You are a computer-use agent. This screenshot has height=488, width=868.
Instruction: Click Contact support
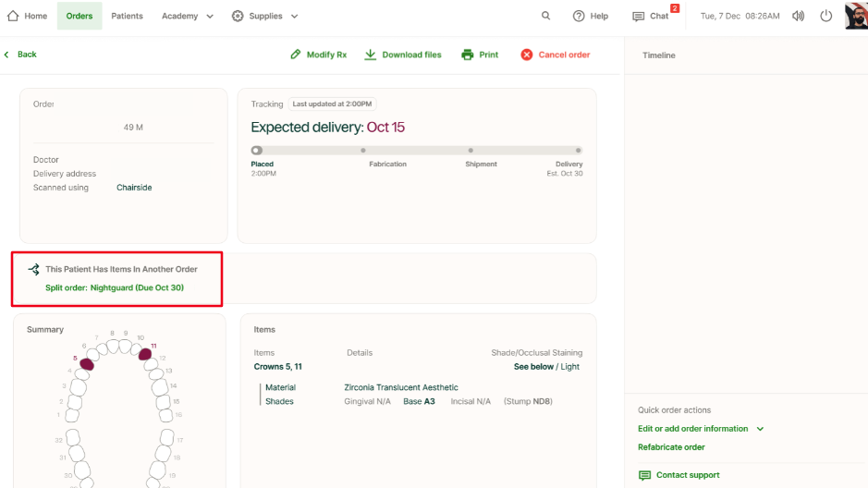687,475
